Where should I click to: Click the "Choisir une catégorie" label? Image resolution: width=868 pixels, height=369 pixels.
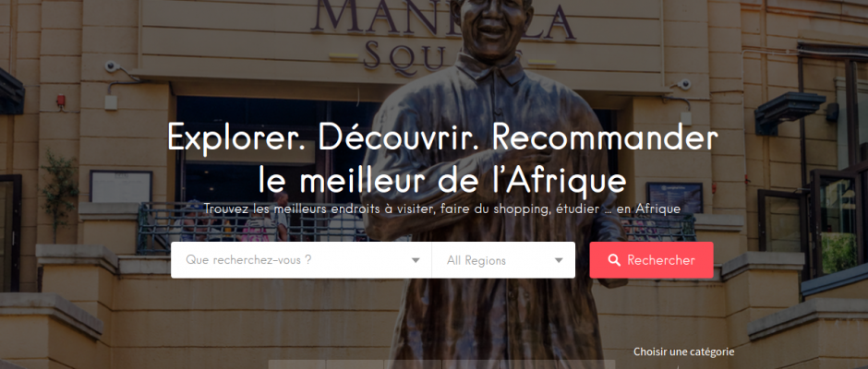pos(683,351)
